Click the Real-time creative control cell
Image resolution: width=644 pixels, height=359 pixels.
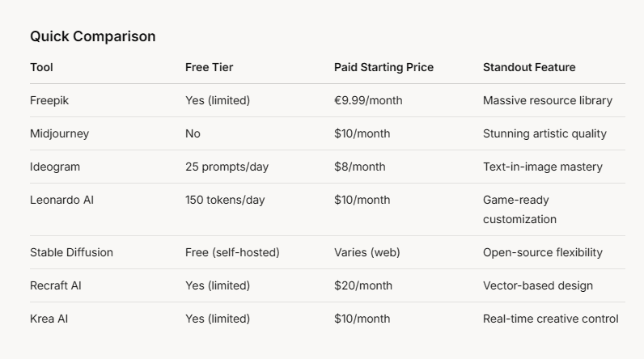(551, 319)
